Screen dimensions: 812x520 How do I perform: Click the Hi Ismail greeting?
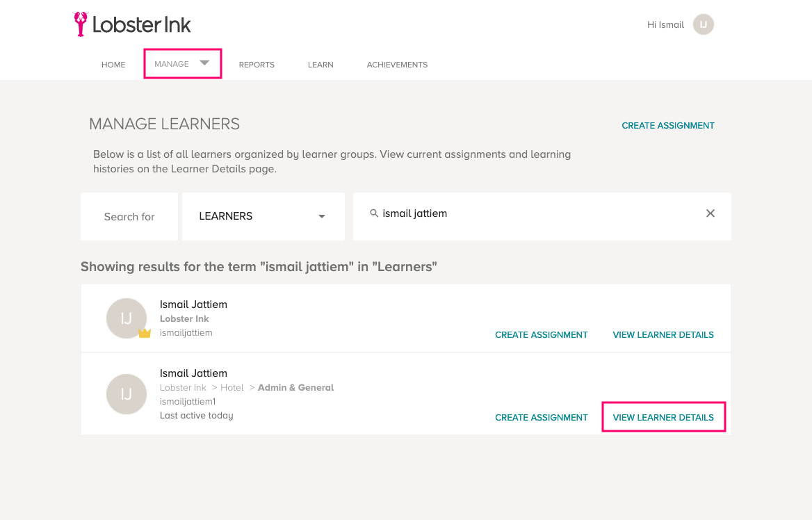pos(665,24)
